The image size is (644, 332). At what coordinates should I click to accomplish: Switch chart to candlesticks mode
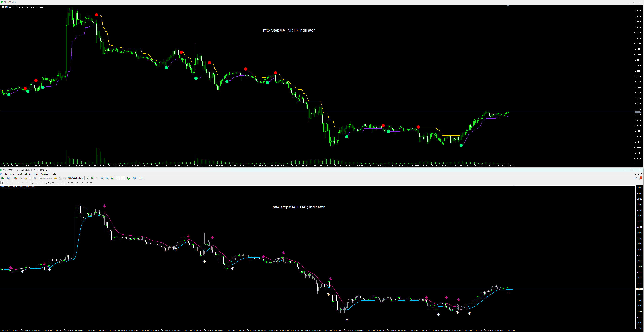[92, 178]
